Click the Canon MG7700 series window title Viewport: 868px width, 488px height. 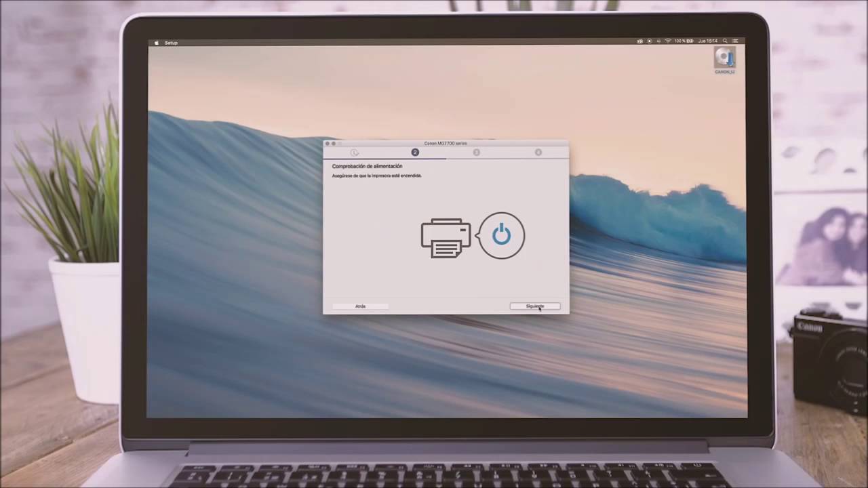(446, 143)
